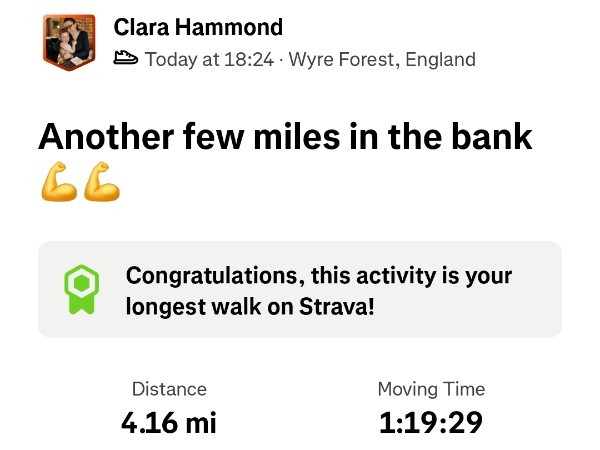Click the walk shoe activity-type icon
This screenshot has width=600, height=450.
tap(126, 59)
